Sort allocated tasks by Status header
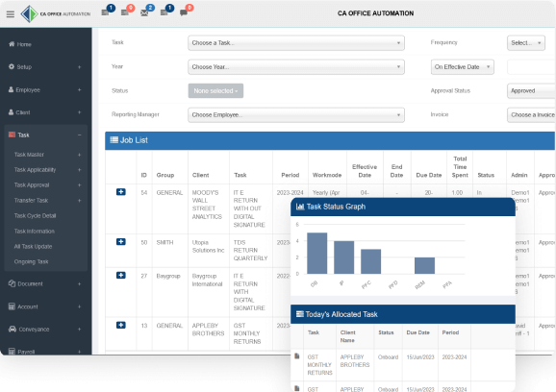Image resolution: width=556 pixels, height=392 pixels. (386, 332)
